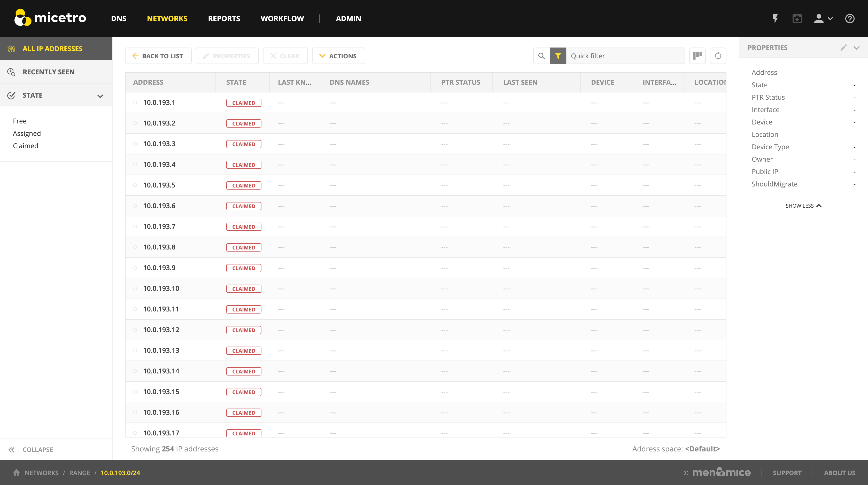Filter by Assigned state

pos(27,133)
